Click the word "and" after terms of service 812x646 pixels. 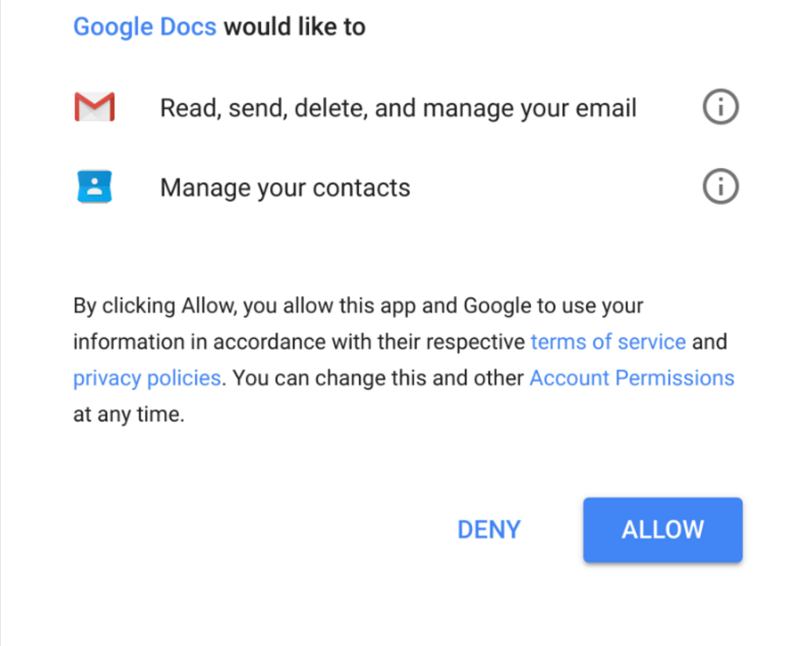click(709, 342)
